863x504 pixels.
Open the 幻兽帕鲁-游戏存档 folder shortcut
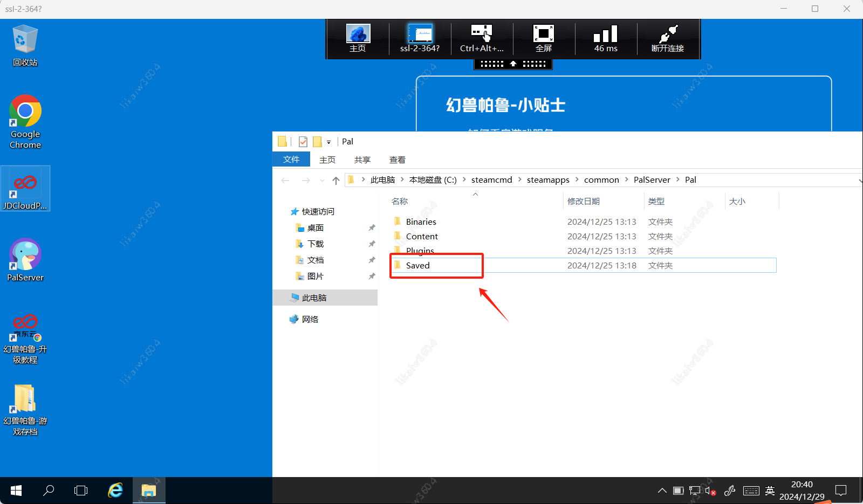[x=25, y=410]
